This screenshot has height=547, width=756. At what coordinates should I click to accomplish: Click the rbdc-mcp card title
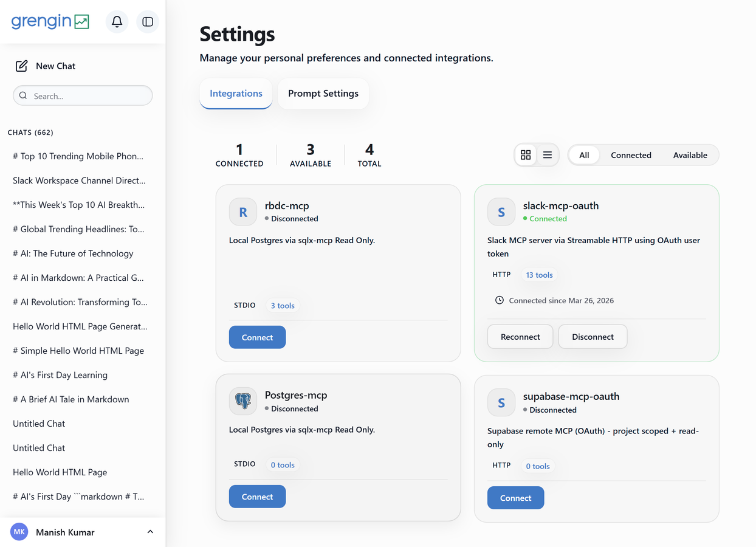[x=287, y=205]
